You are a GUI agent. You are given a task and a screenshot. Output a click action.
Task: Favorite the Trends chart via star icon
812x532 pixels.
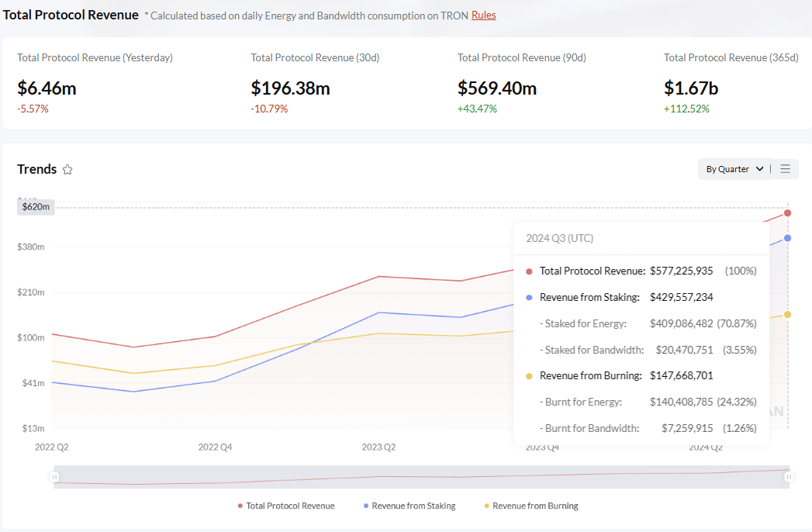(x=67, y=169)
